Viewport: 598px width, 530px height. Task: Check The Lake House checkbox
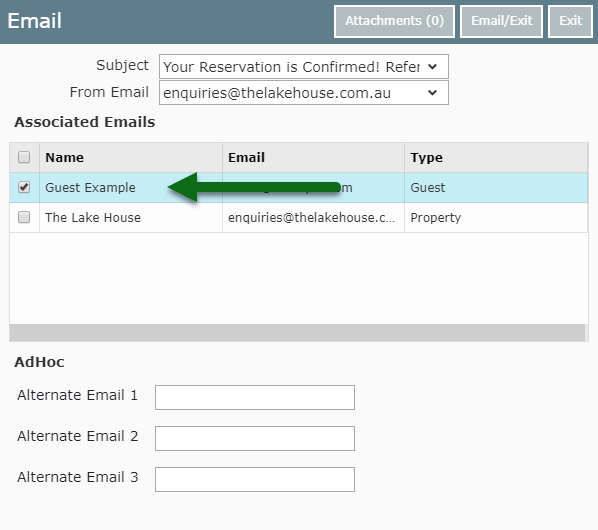pos(24,217)
